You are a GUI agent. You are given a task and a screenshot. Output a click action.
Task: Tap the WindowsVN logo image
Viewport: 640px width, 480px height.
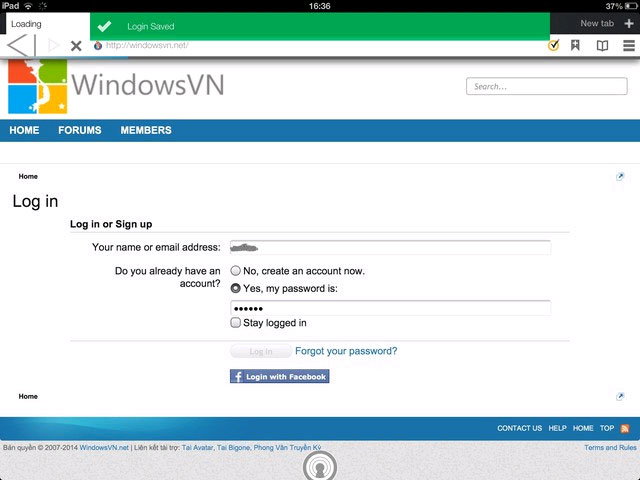(x=38, y=86)
